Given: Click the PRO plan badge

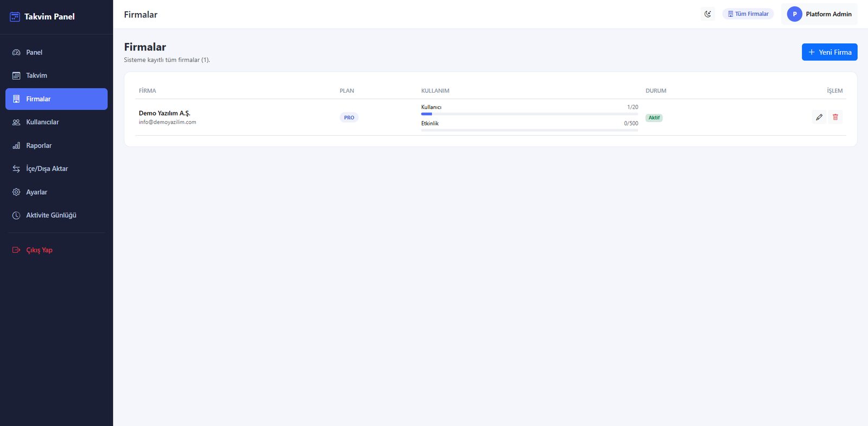Looking at the screenshot, I should pos(349,118).
